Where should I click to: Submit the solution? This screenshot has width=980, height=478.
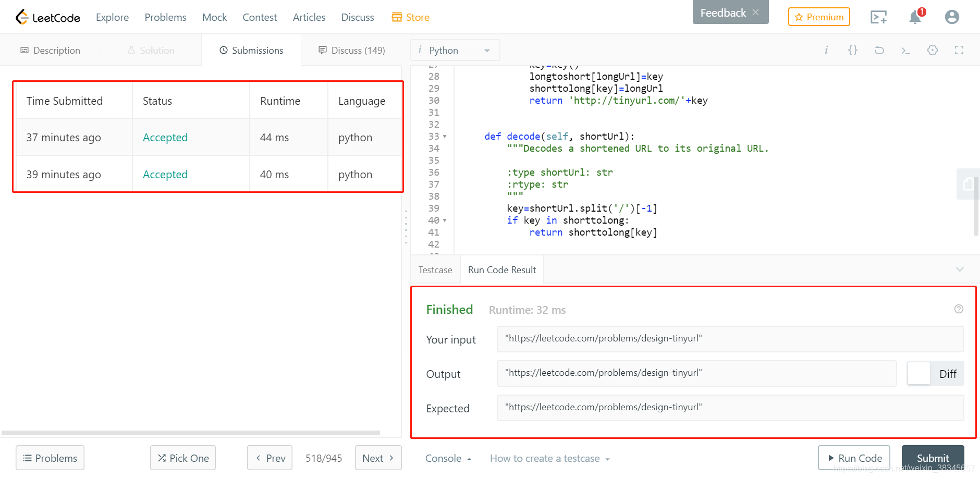point(933,458)
